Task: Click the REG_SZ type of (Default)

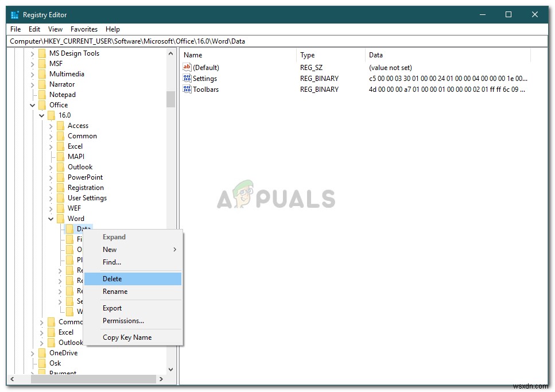Action: click(x=311, y=68)
